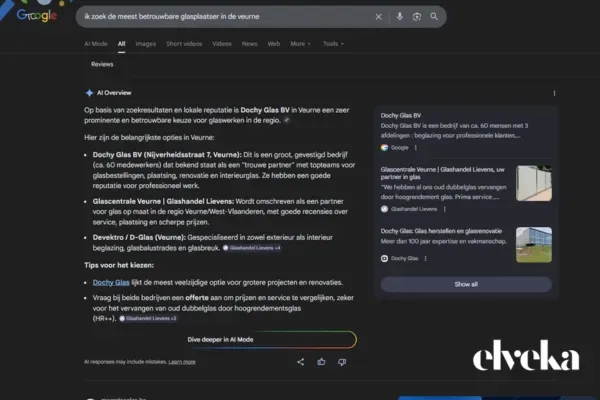Click 'Tips voor het kiezen:' heading
The height and width of the screenshot is (400, 600).
119,265
